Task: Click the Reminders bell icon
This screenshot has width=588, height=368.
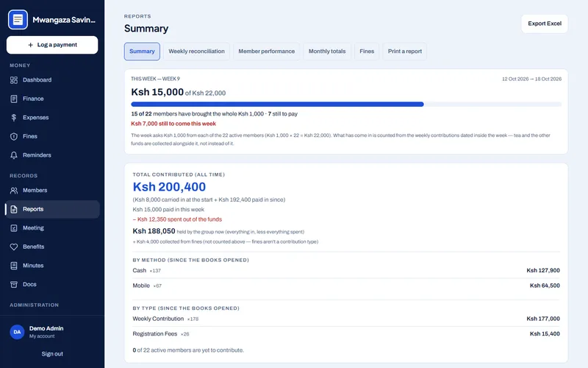Action: 14,155
